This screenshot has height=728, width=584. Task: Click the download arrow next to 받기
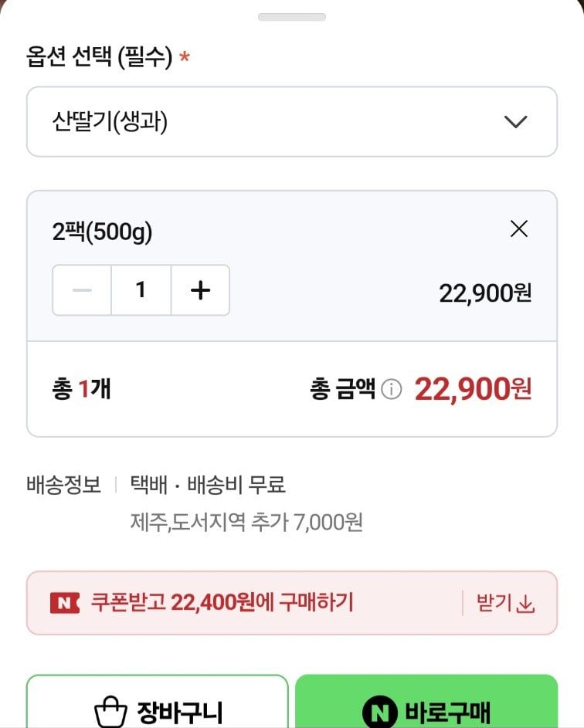[x=526, y=604]
